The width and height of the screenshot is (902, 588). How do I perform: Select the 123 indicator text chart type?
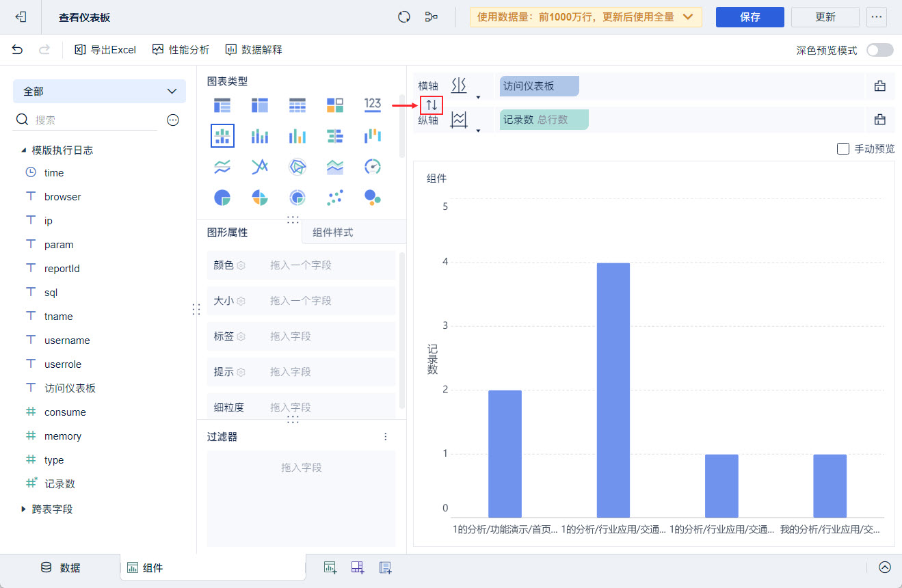[372, 105]
